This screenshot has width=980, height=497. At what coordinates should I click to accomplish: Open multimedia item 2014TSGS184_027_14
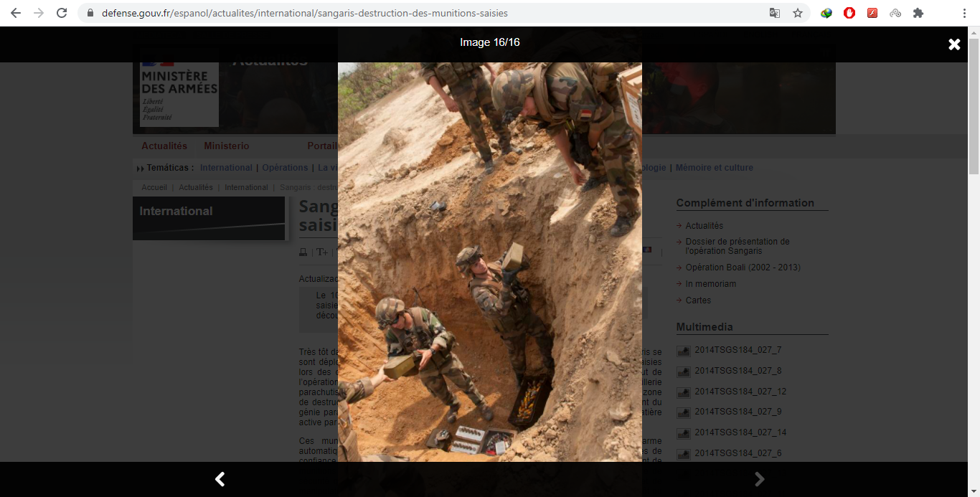click(x=740, y=432)
